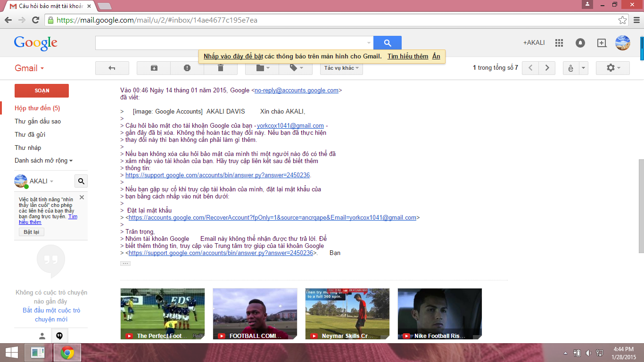Open the Move to folder dropdown
644x362 pixels.
click(x=262, y=68)
